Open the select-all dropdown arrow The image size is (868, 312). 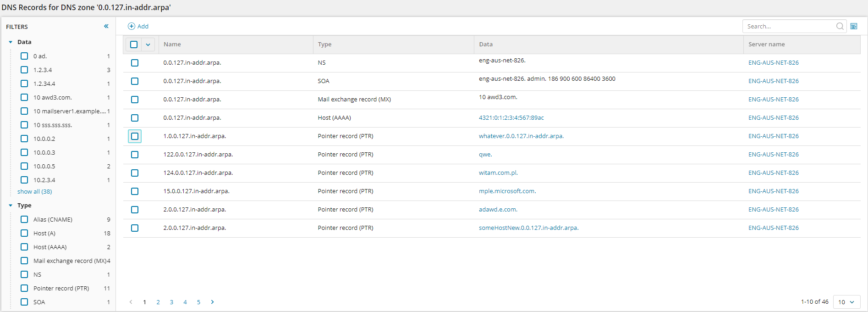[148, 45]
